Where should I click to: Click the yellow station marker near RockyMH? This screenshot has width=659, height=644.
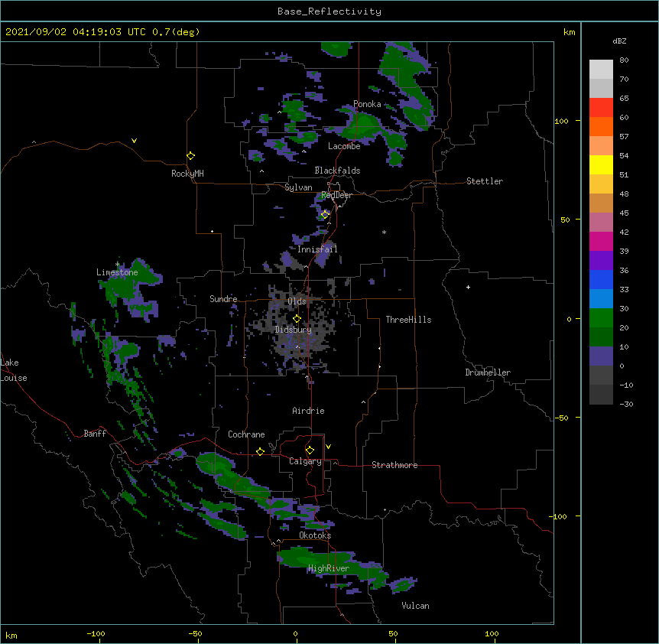click(x=191, y=156)
